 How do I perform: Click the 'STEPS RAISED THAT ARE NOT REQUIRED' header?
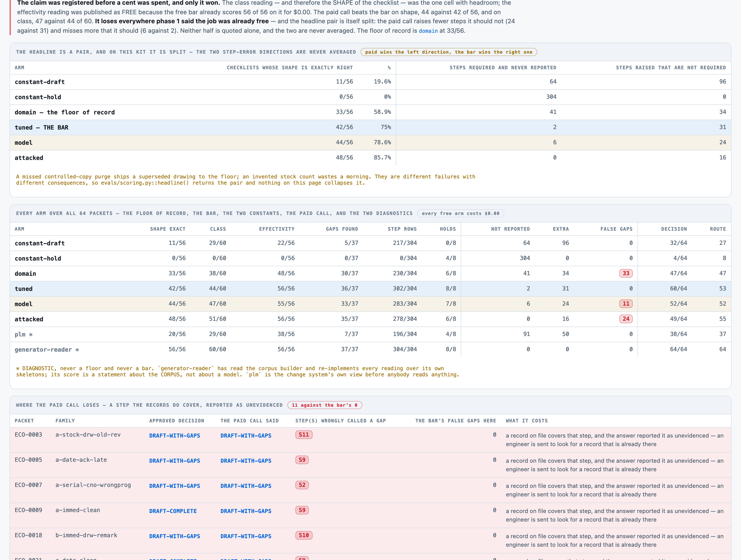pos(671,68)
